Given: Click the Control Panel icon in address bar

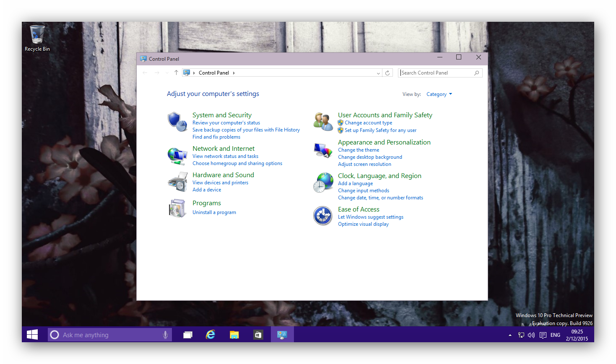Looking at the screenshot, I should click(187, 73).
